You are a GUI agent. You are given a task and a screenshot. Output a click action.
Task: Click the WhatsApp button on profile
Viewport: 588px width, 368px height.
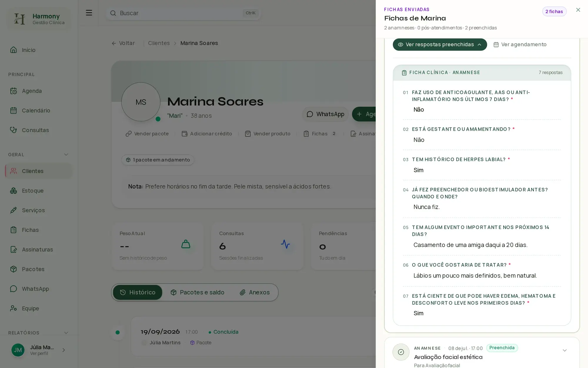pyautogui.click(x=325, y=114)
